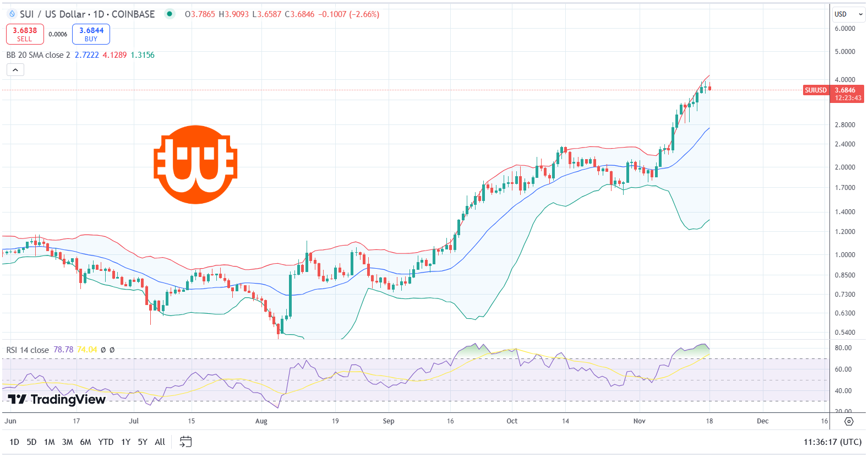The image size is (868, 457).
Task: Select the 5Y time range
Action: click(x=143, y=442)
